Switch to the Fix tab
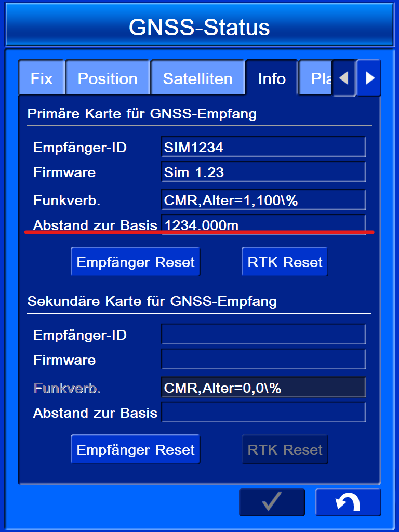The width and height of the screenshot is (399, 532). click(x=42, y=78)
